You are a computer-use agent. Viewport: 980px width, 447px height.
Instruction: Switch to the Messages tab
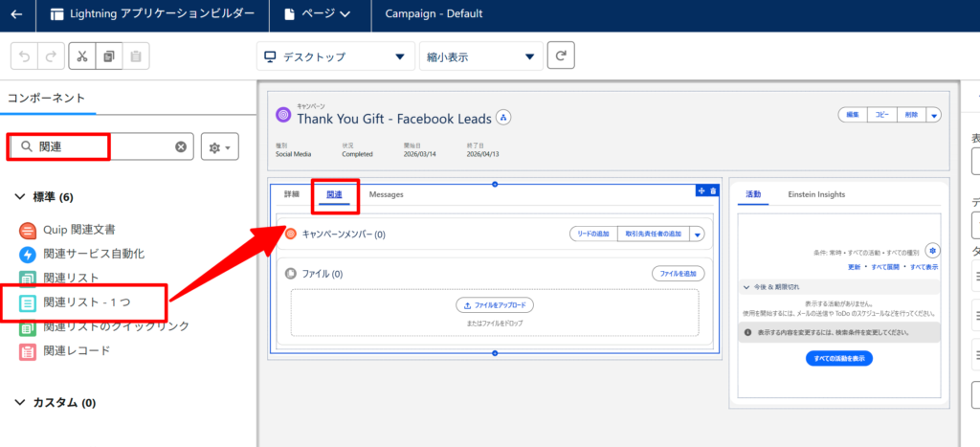(387, 194)
